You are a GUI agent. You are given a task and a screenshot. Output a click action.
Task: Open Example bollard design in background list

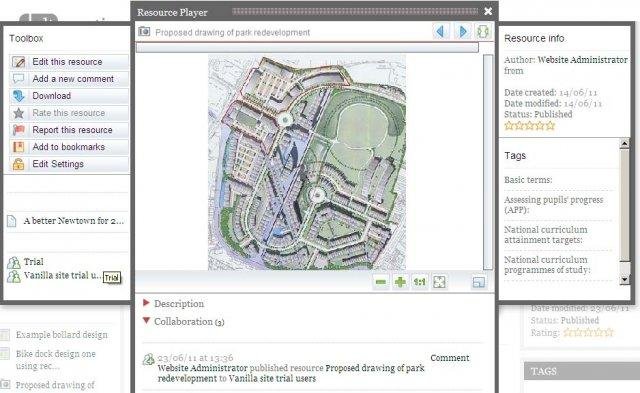tap(62, 335)
